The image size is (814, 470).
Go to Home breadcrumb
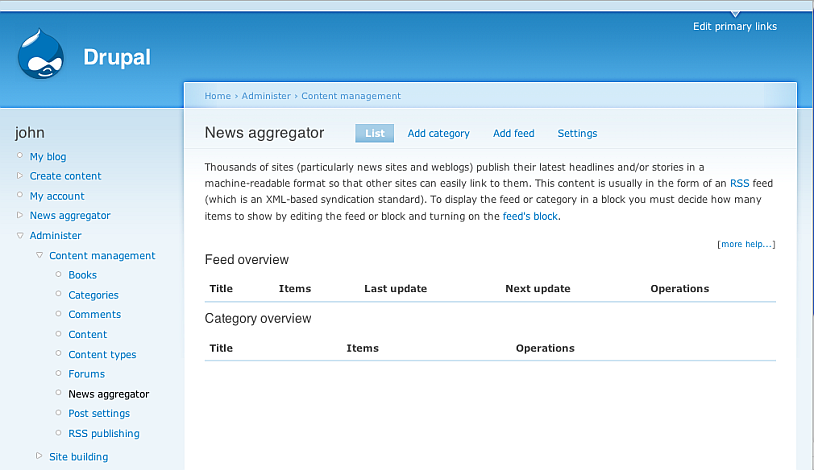click(217, 96)
